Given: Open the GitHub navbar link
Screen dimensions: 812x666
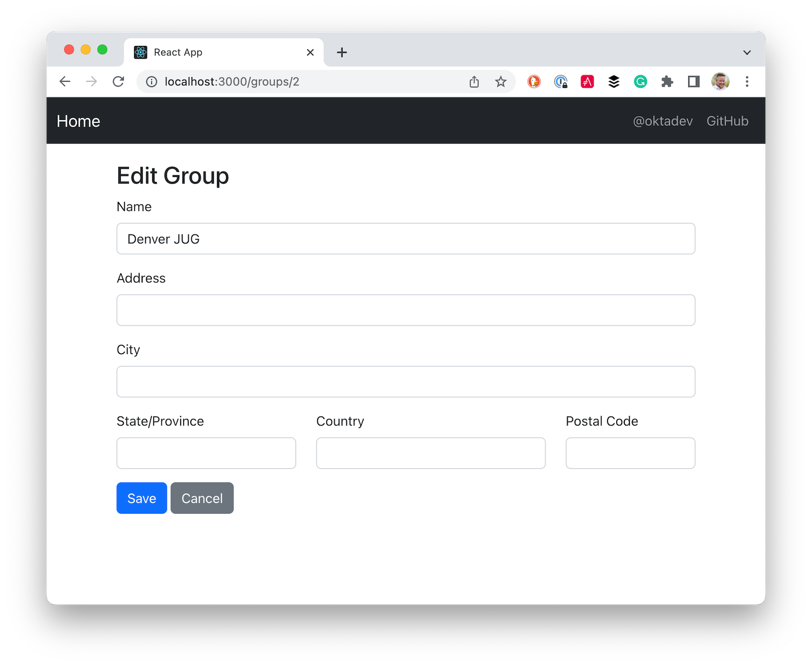Looking at the screenshot, I should pyautogui.click(x=727, y=121).
